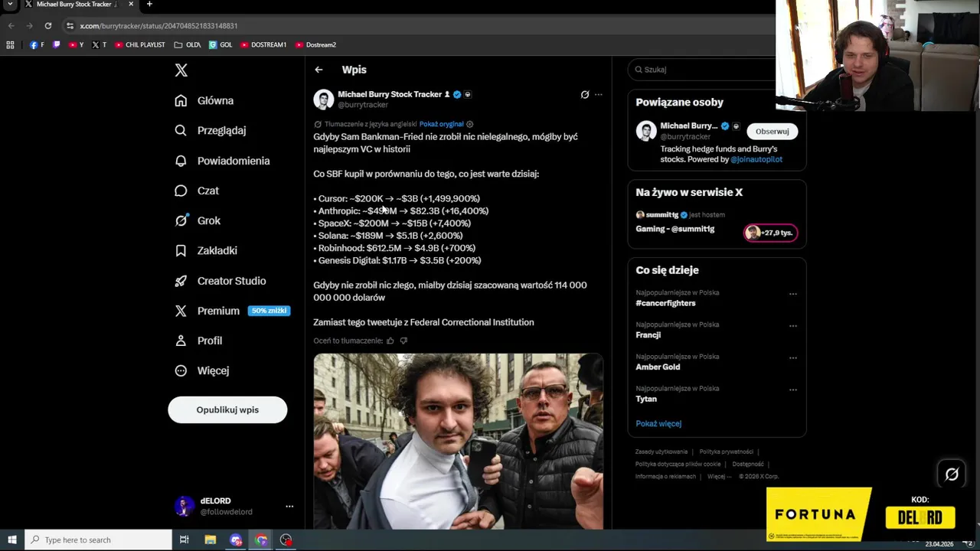Click site info icon in address bar
Image resolution: width=980 pixels, height=551 pixels.
coord(70,25)
